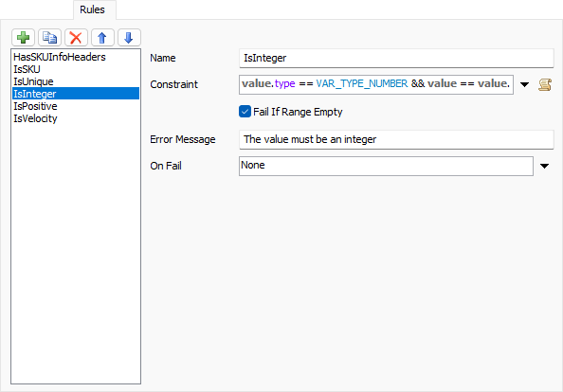
Task: Open the code editor scroll icon for Constraint
Action: tap(545, 84)
